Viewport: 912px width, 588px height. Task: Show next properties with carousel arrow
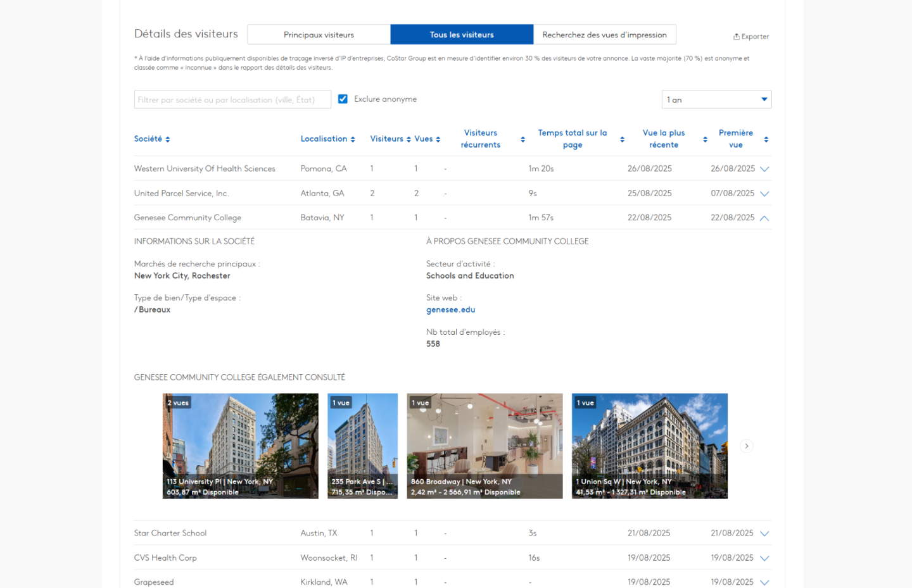[747, 446]
